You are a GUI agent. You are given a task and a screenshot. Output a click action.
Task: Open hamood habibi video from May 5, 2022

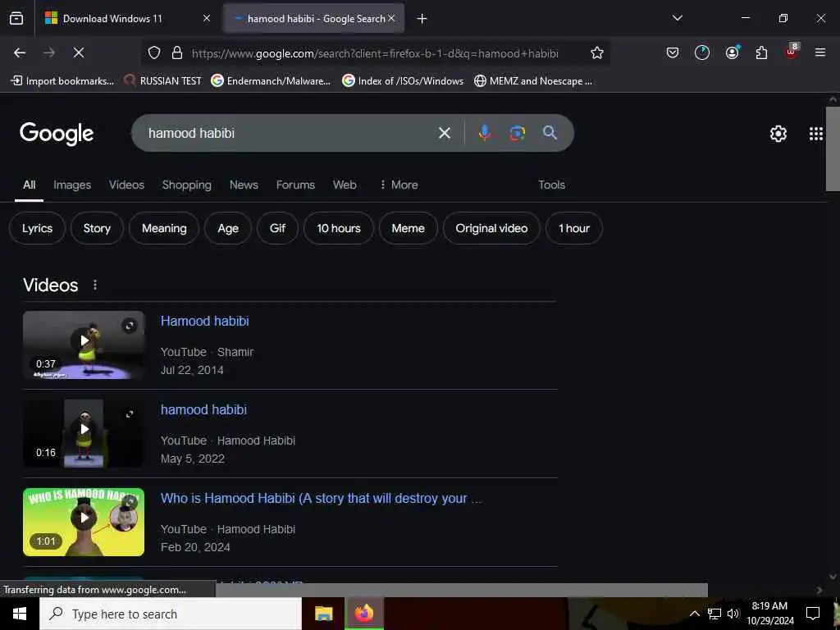coord(203,409)
